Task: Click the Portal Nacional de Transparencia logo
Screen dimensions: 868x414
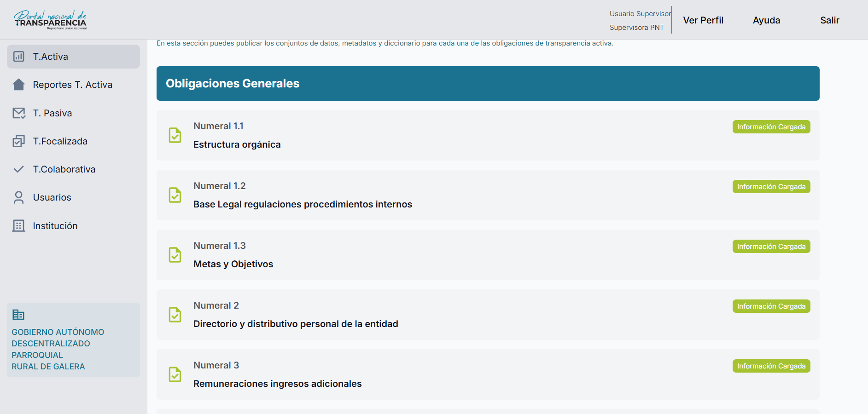Action: point(50,20)
